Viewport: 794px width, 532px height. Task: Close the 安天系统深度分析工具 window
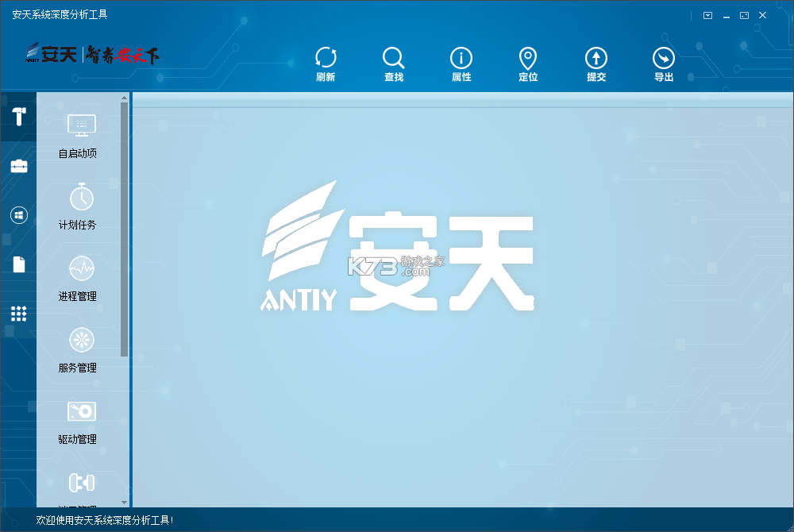762,16
